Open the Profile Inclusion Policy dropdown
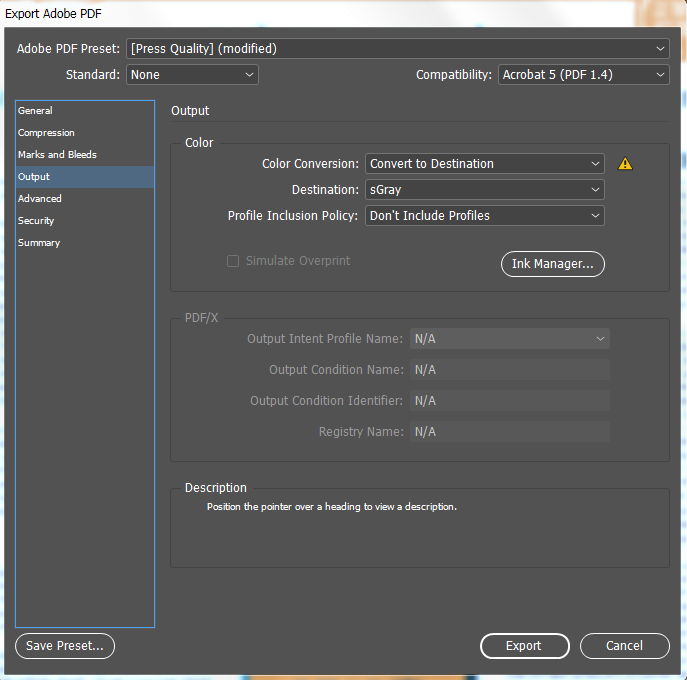 pyautogui.click(x=485, y=216)
